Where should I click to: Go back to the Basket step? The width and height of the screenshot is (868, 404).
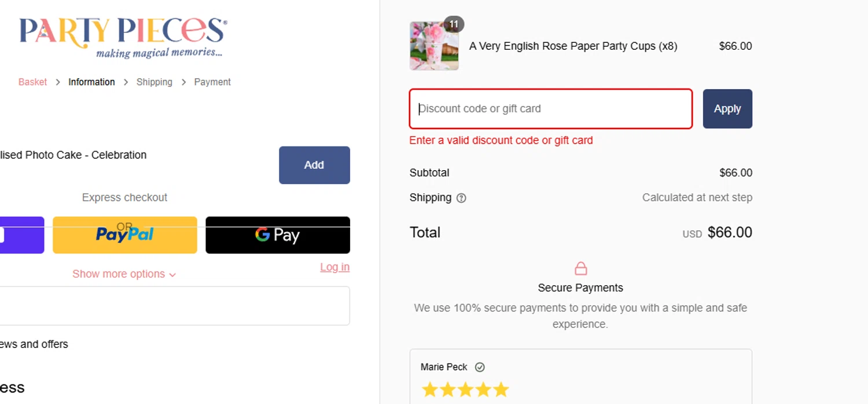pyautogui.click(x=32, y=82)
